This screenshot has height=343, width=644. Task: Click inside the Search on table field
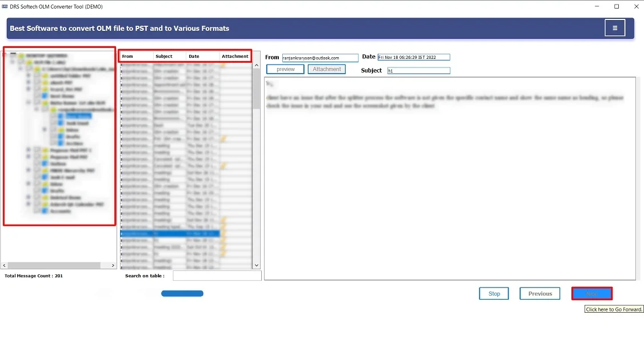(217, 275)
